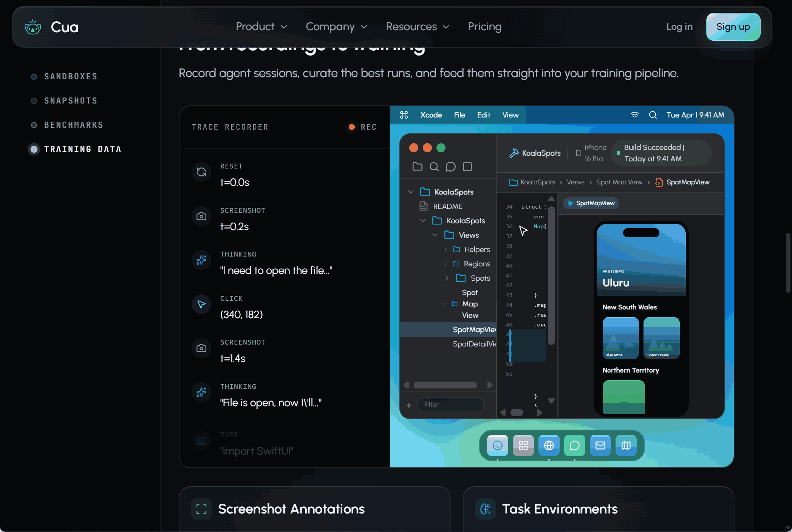The image size is (792, 532).
Task: Open the maps icon in dock
Action: click(626, 445)
